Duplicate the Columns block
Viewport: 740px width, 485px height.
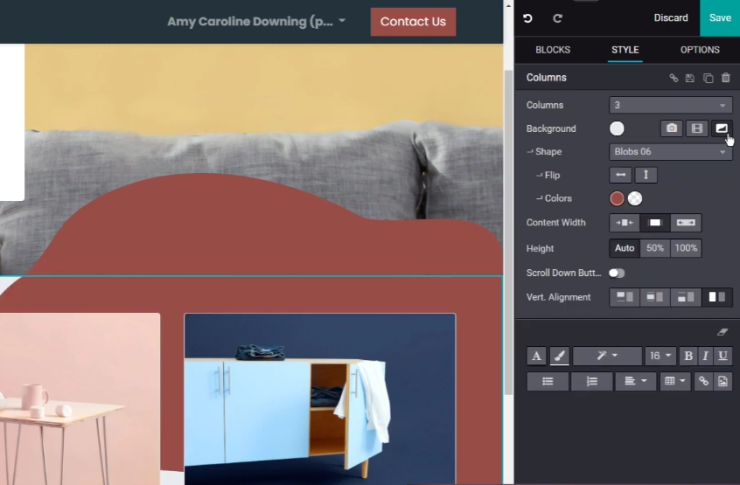[708, 78]
